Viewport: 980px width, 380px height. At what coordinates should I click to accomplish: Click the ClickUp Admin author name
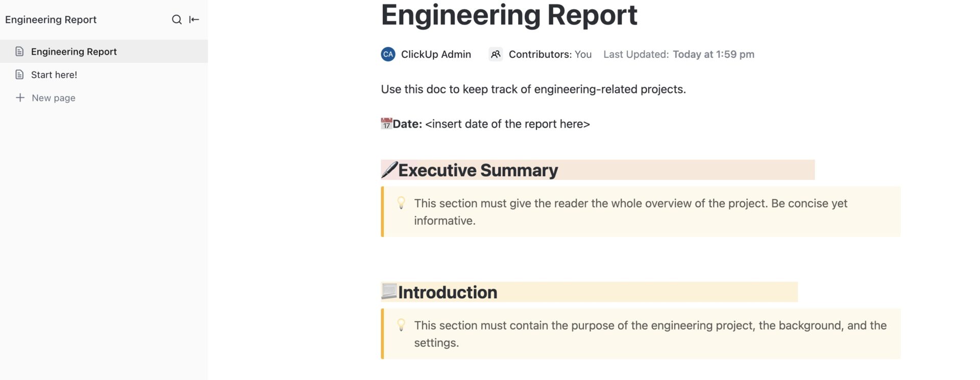[x=436, y=54]
